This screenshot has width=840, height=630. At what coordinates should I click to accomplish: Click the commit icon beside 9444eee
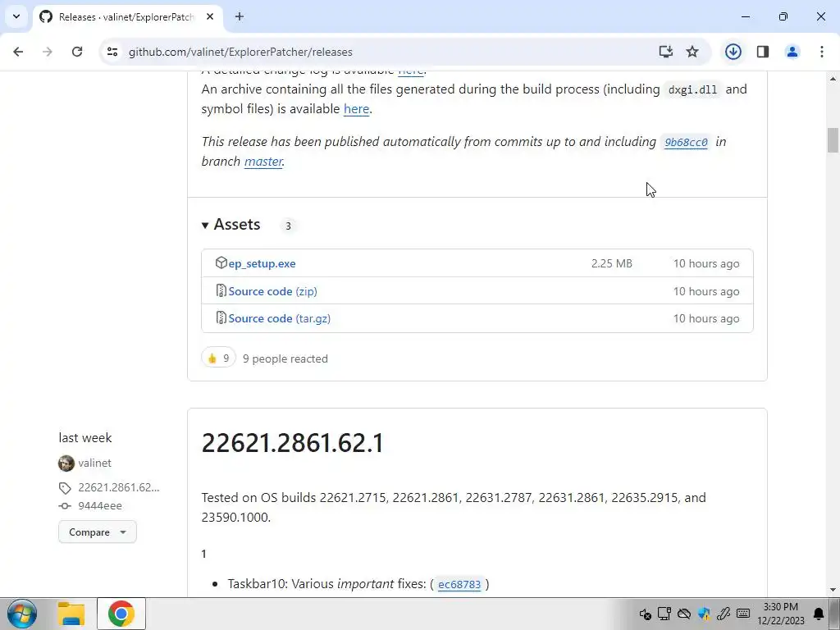point(65,505)
